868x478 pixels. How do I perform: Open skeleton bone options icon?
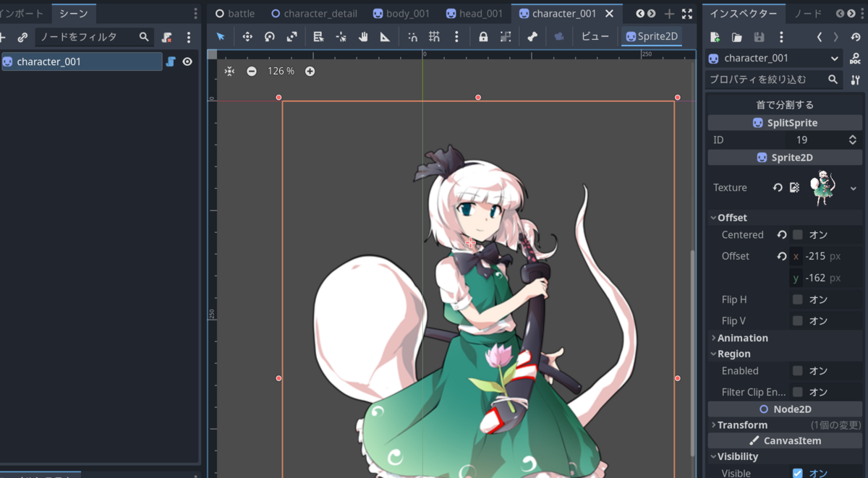pos(532,36)
